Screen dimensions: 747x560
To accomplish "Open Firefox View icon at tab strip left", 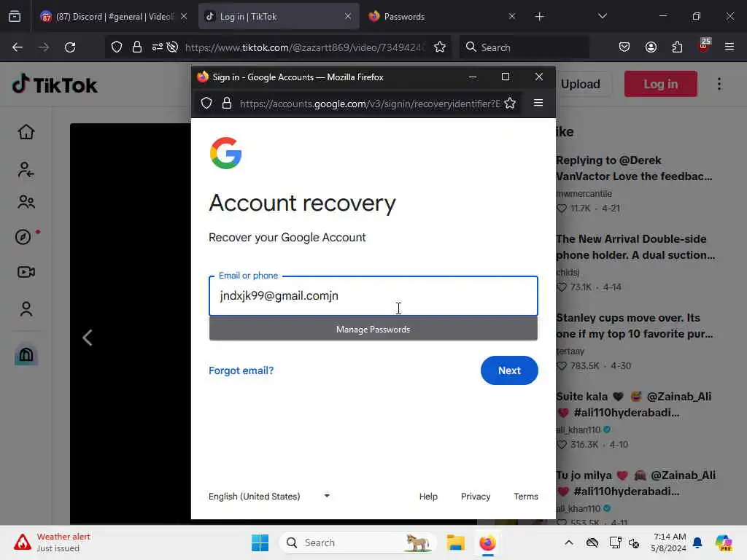I will (x=15, y=17).
